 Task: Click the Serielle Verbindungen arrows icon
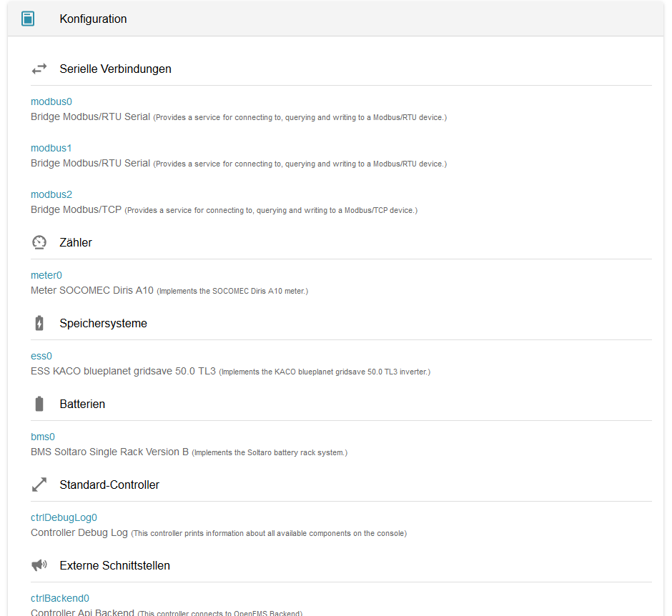coord(39,69)
